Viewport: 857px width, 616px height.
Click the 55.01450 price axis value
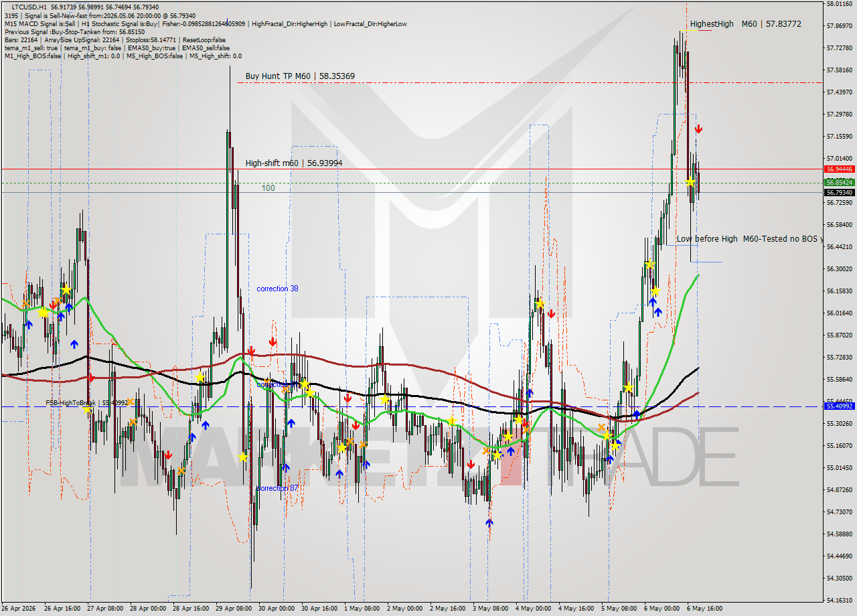pos(839,467)
